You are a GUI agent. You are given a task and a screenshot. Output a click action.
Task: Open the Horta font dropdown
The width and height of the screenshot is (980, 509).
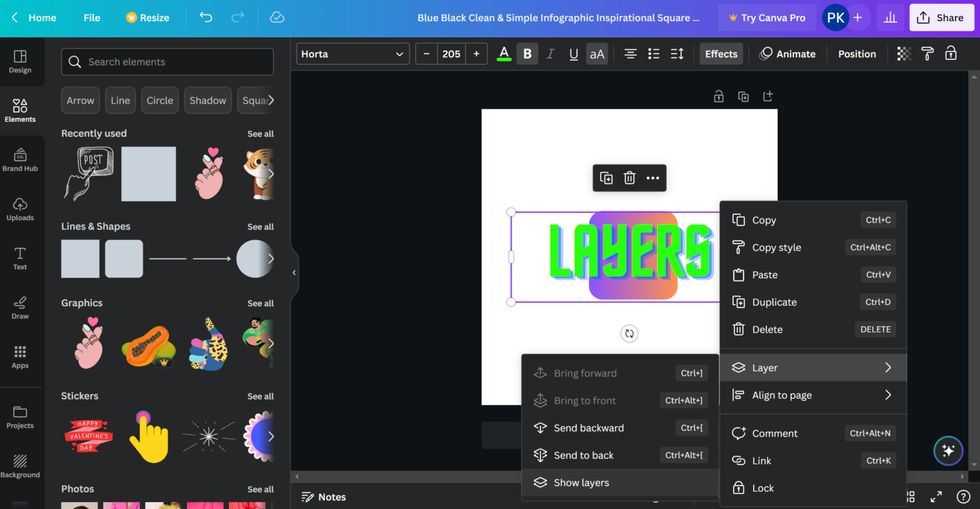click(352, 54)
